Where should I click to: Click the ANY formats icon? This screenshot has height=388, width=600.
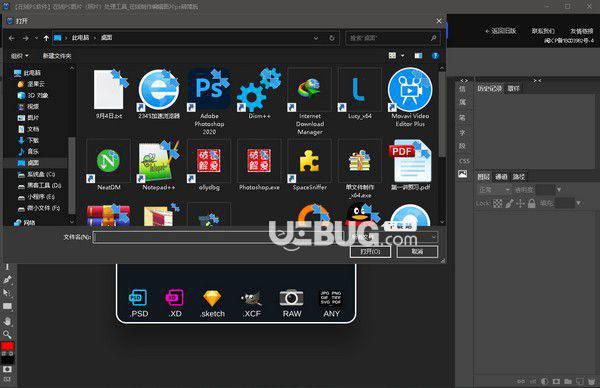[x=331, y=298]
